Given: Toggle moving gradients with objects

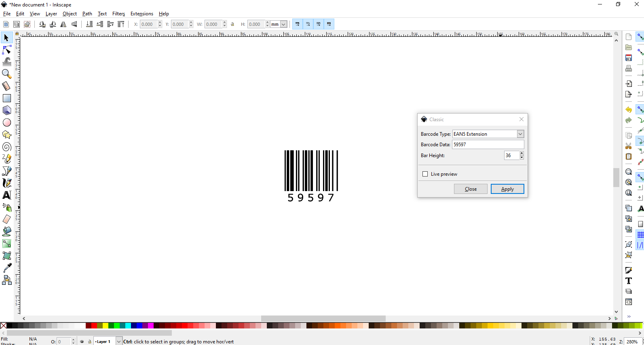Looking at the screenshot, I should (x=319, y=24).
